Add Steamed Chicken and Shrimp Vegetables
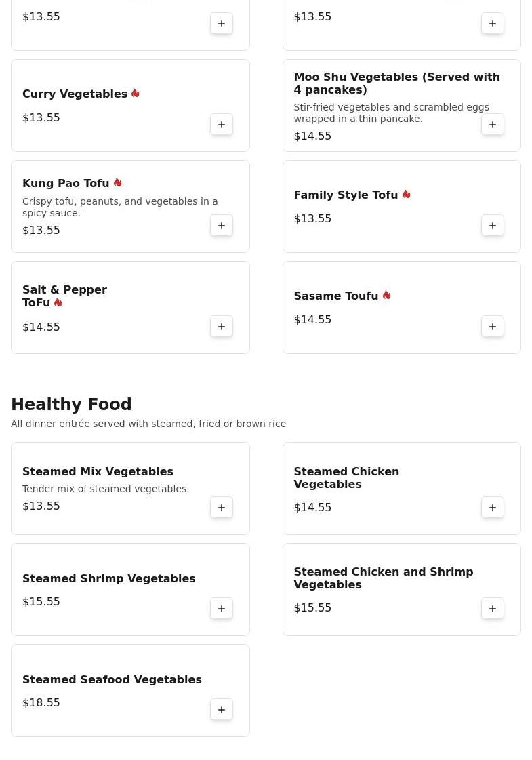The image size is (532, 760). 493,609
